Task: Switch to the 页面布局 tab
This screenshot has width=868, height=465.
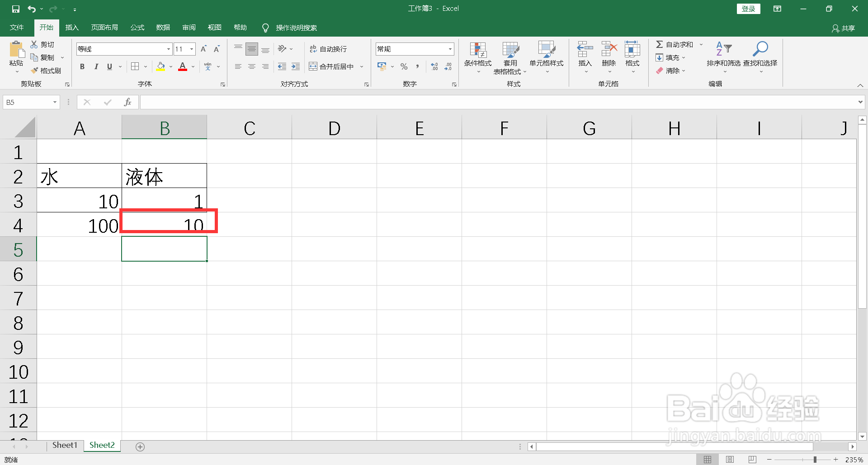Action: (x=104, y=28)
